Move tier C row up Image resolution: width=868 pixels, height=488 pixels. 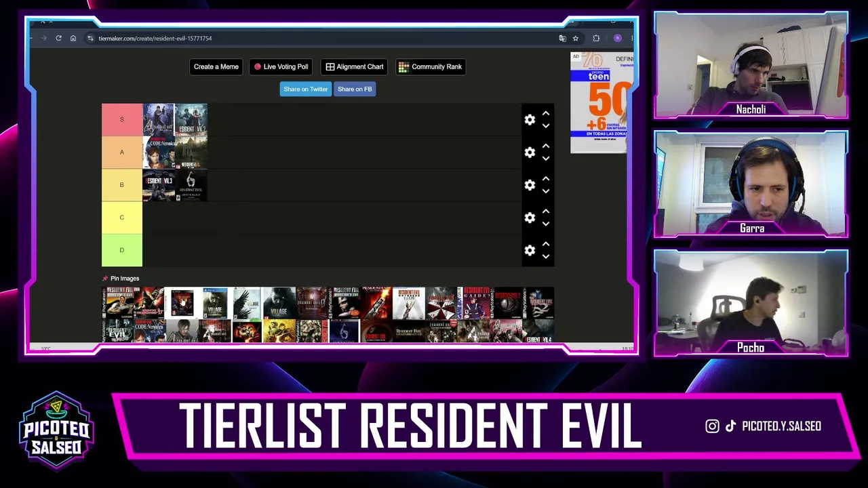(545, 211)
